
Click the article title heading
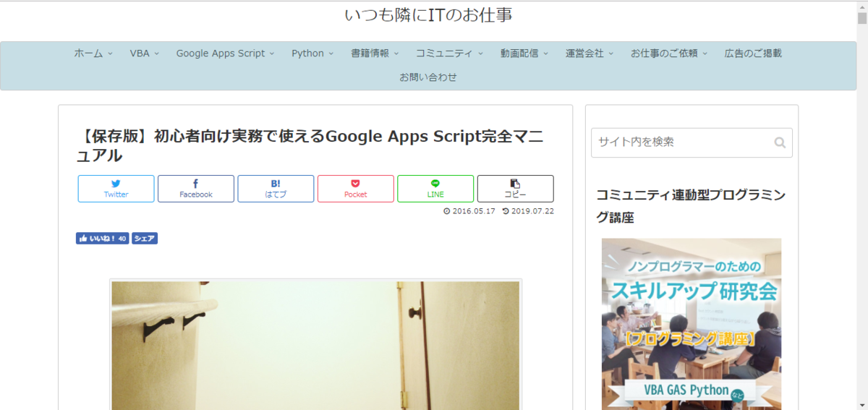point(311,146)
